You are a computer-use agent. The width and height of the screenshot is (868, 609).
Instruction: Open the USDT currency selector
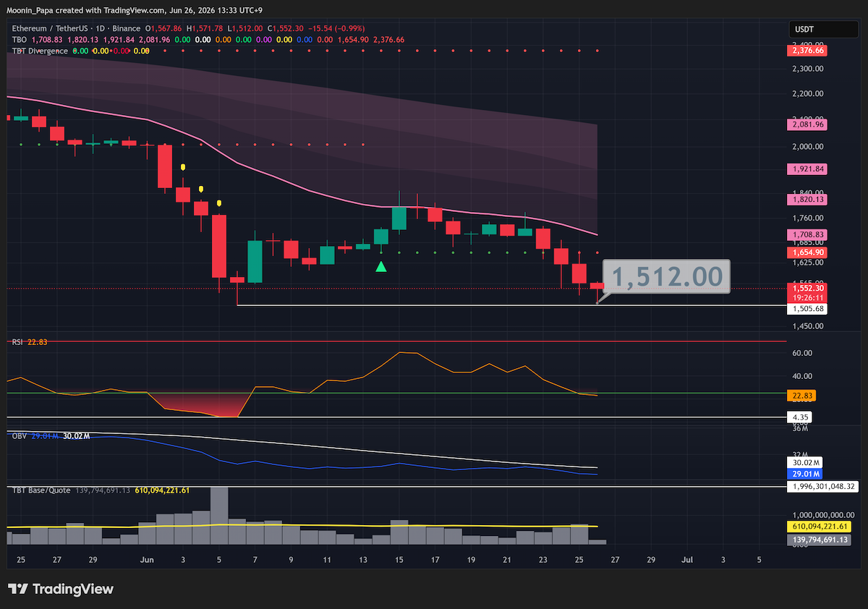823,30
